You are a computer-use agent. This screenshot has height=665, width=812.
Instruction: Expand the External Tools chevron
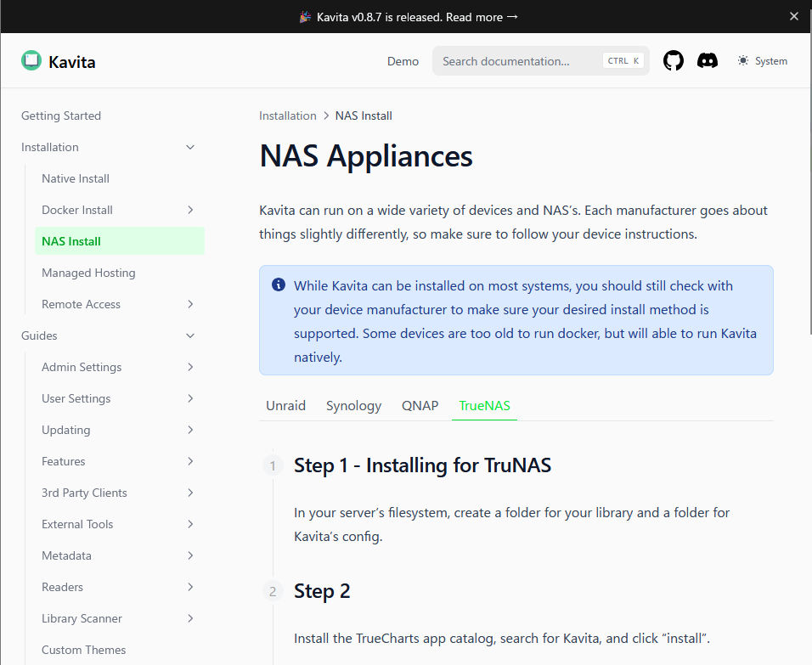tap(190, 524)
